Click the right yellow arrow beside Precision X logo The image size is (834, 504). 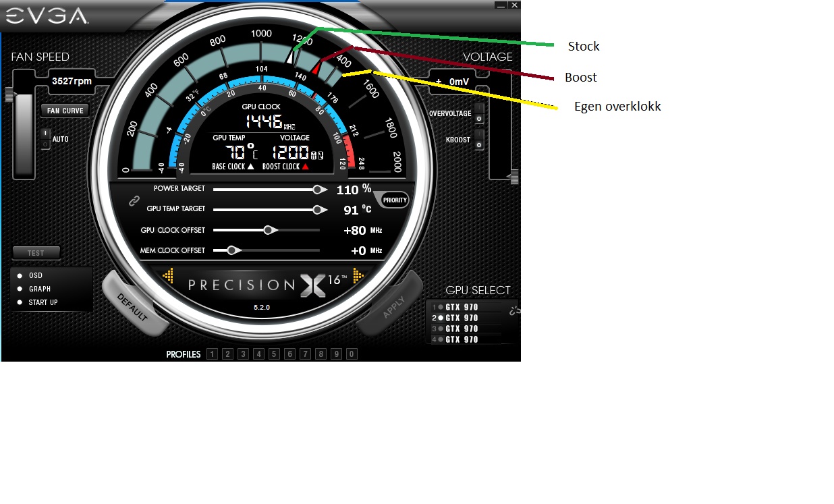coord(359,275)
